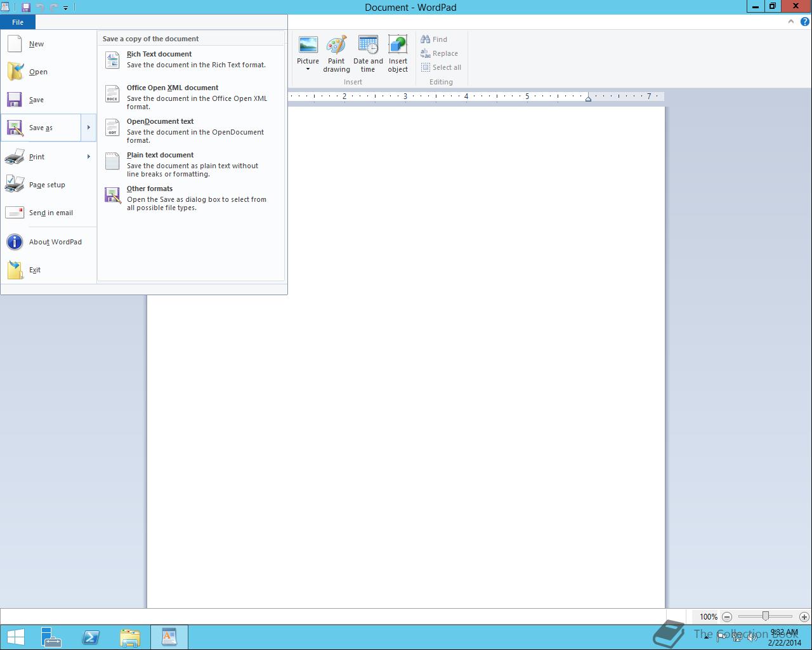This screenshot has height=650, width=812.
Task: Open Server Manager from the taskbar
Action: coord(51,637)
